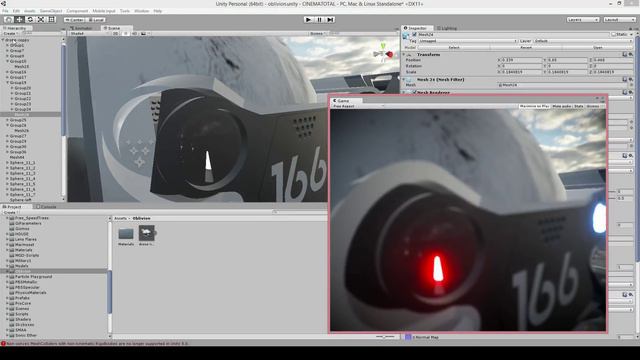Image resolution: width=640 pixels, height=360 pixels.
Task: Open the scene effects image dropdown
Action: click(145, 33)
